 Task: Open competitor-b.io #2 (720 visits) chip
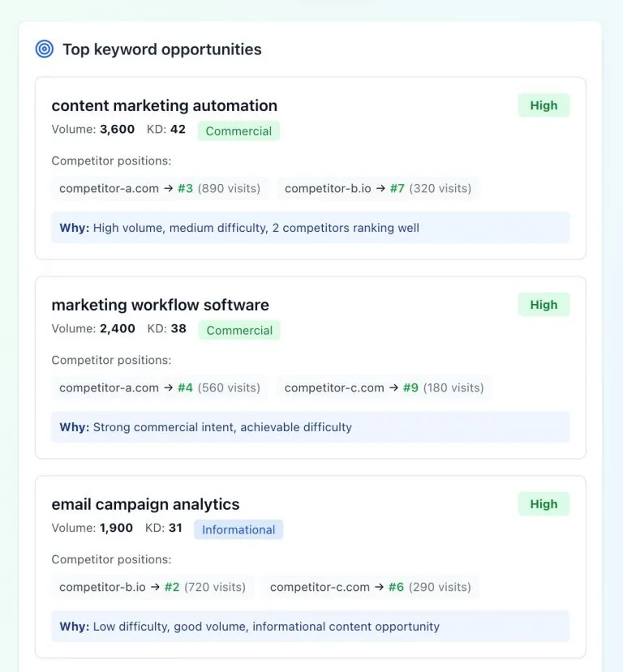pos(153,587)
